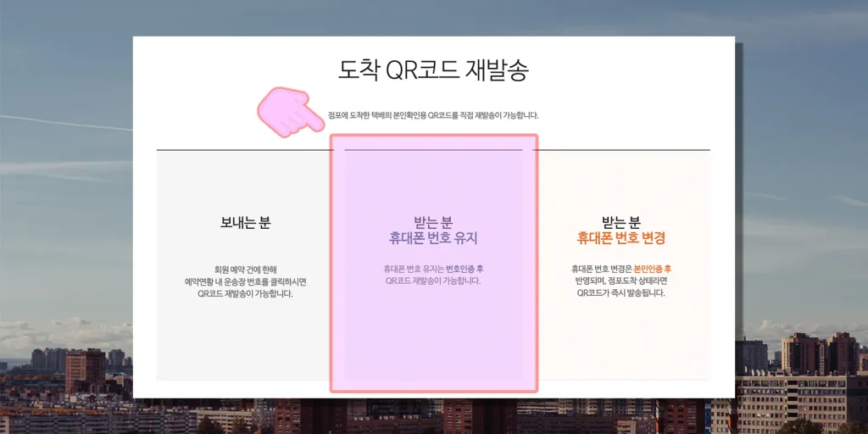The width and height of the screenshot is (868, 434).
Task: Open the 받는 분 휴대폰 번호 유지 card
Action: click(433, 265)
